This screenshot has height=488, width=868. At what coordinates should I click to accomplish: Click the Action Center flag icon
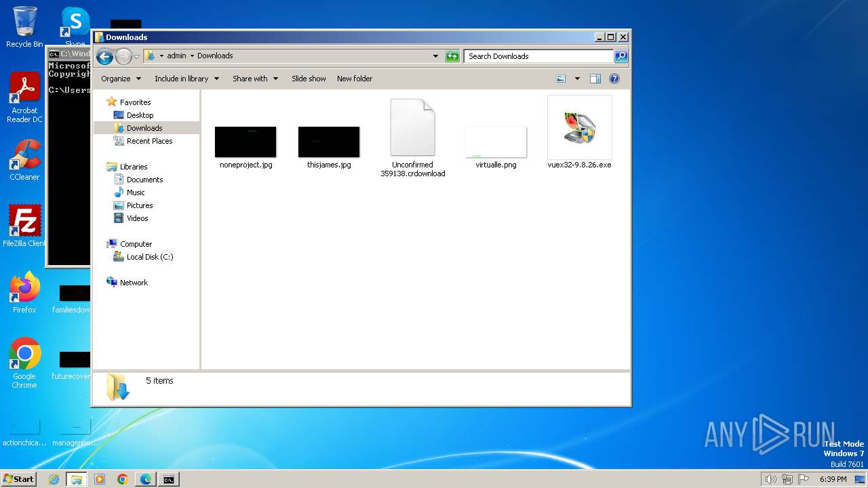click(803, 479)
